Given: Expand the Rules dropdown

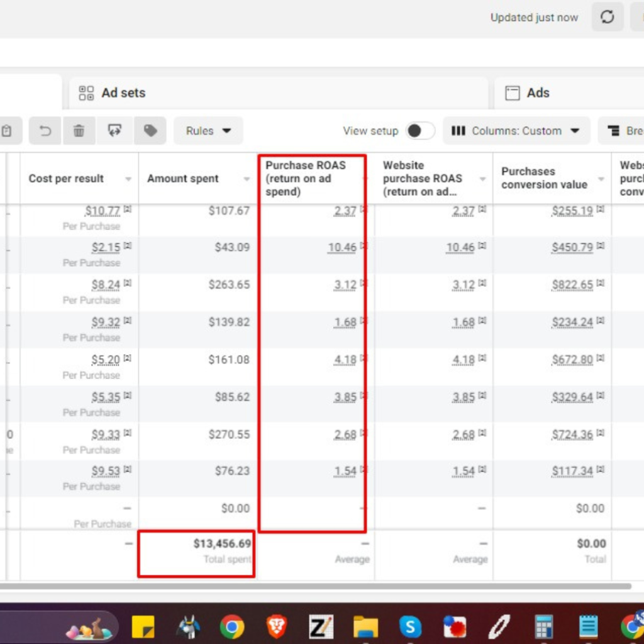Looking at the screenshot, I should click(x=208, y=131).
